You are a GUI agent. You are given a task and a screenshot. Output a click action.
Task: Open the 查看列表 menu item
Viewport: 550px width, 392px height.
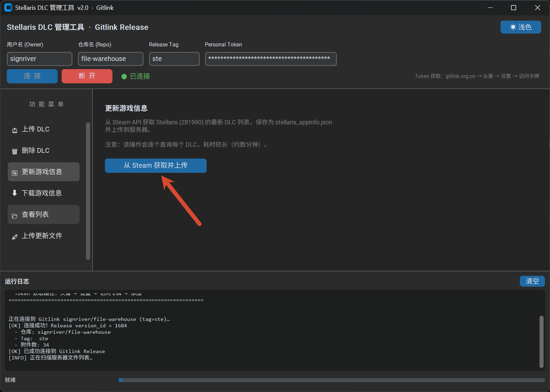point(44,214)
